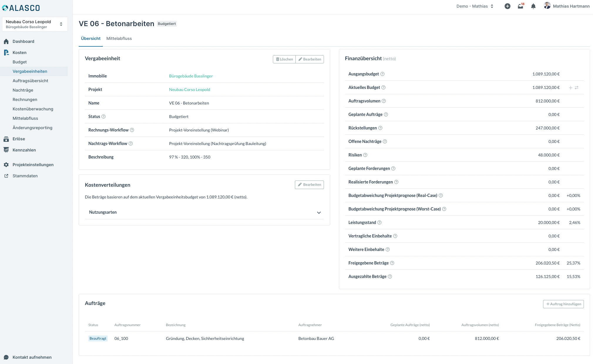Open the Bürogebäude Basslinger link
The width and height of the screenshot is (593, 364).
point(191,76)
